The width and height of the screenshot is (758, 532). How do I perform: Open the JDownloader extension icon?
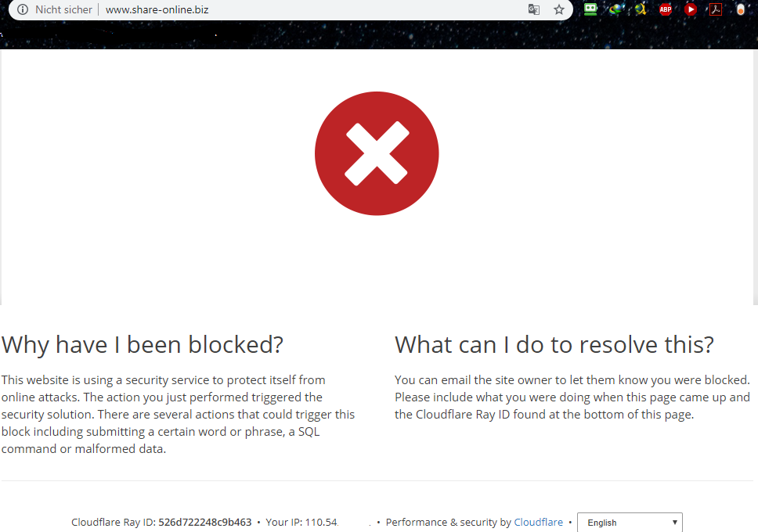coord(641,9)
